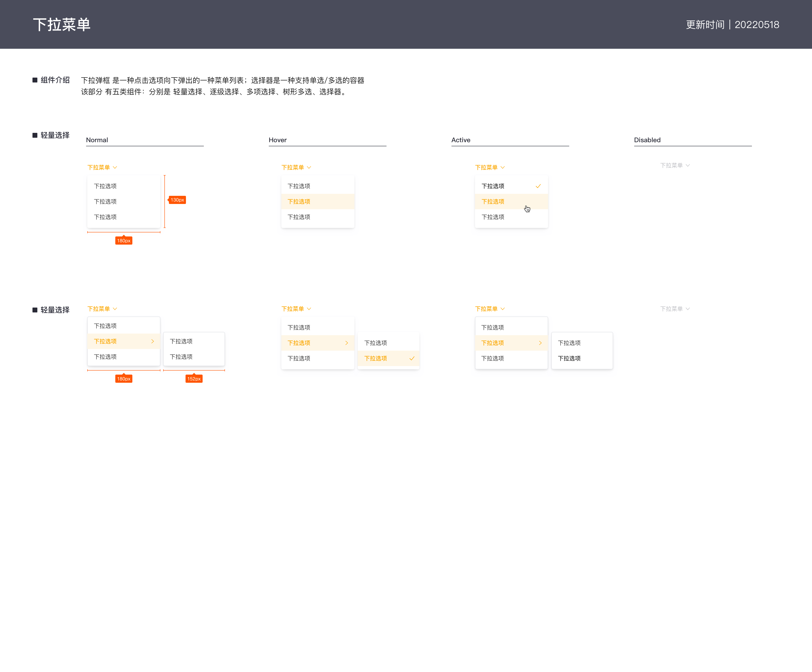This screenshot has width=812, height=672.
Task: Select the checked bold option in Active single-level menu
Action: (512, 186)
